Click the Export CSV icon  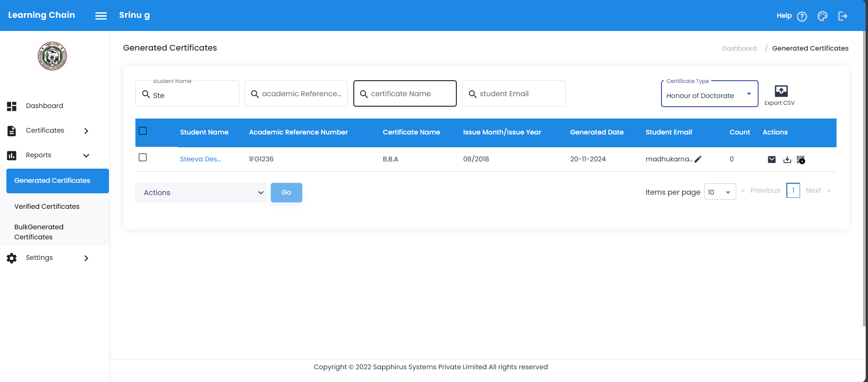pyautogui.click(x=780, y=91)
